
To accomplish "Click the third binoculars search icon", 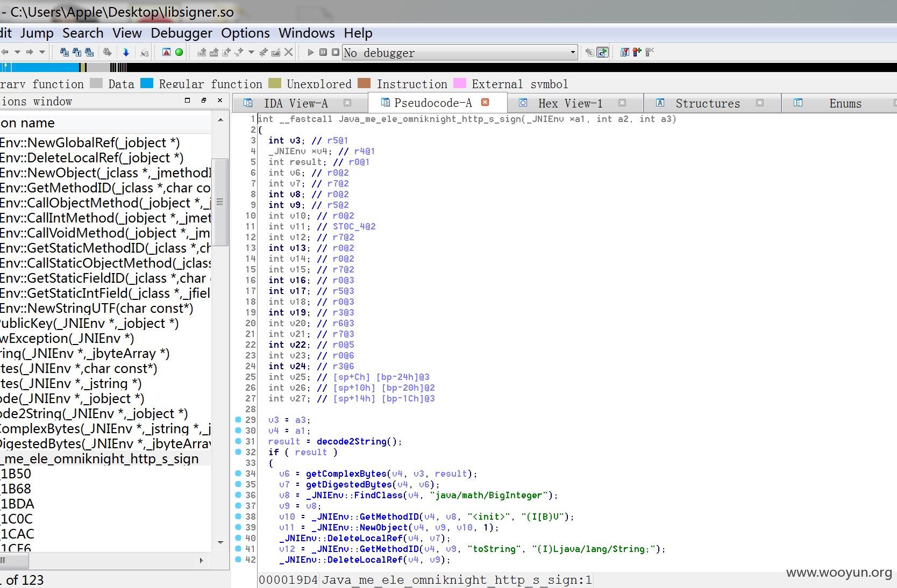I will pyautogui.click(x=89, y=52).
